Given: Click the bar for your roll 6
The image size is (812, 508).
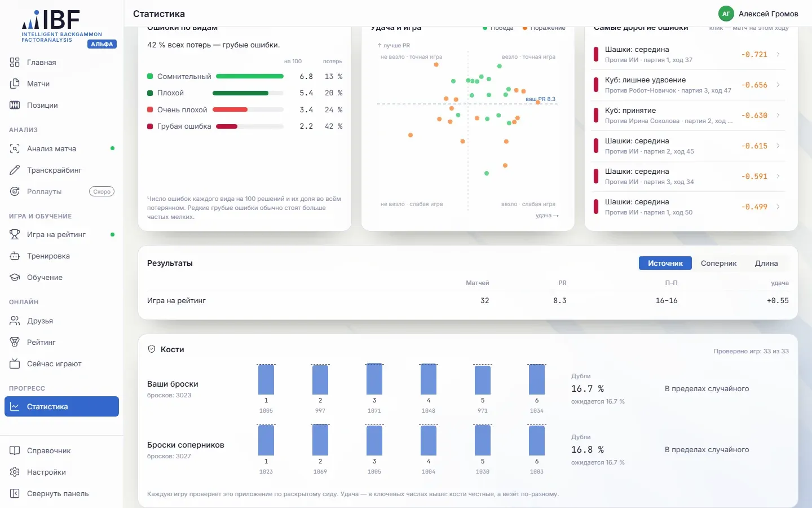Looking at the screenshot, I should click(x=537, y=379).
